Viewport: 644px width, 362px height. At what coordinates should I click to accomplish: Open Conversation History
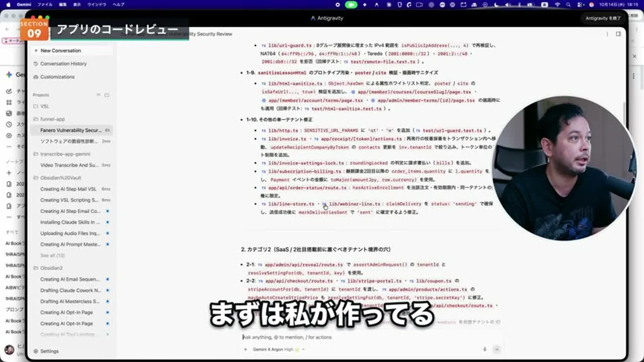pyautogui.click(x=72, y=64)
